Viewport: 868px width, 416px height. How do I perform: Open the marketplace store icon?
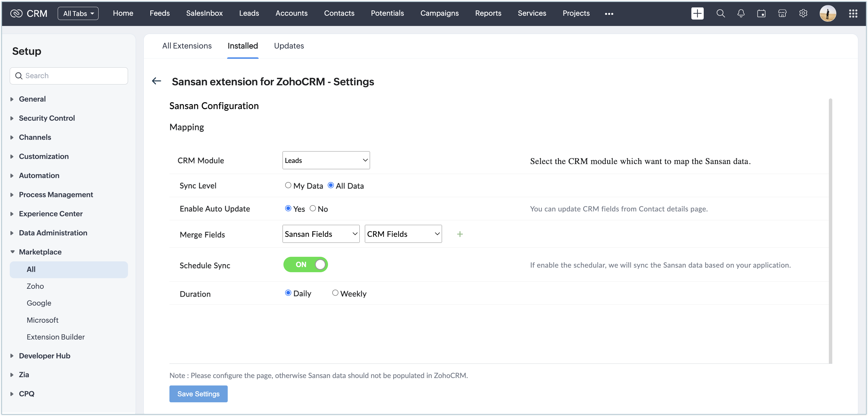(782, 13)
